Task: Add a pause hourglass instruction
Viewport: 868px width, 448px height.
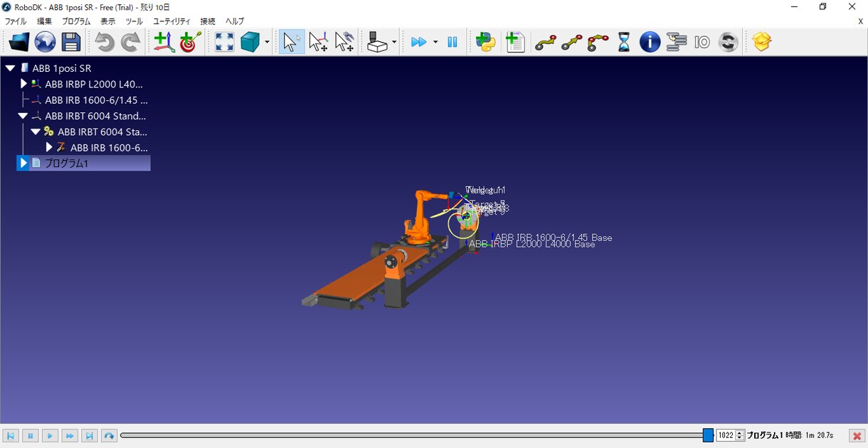Action: [624, 43]
